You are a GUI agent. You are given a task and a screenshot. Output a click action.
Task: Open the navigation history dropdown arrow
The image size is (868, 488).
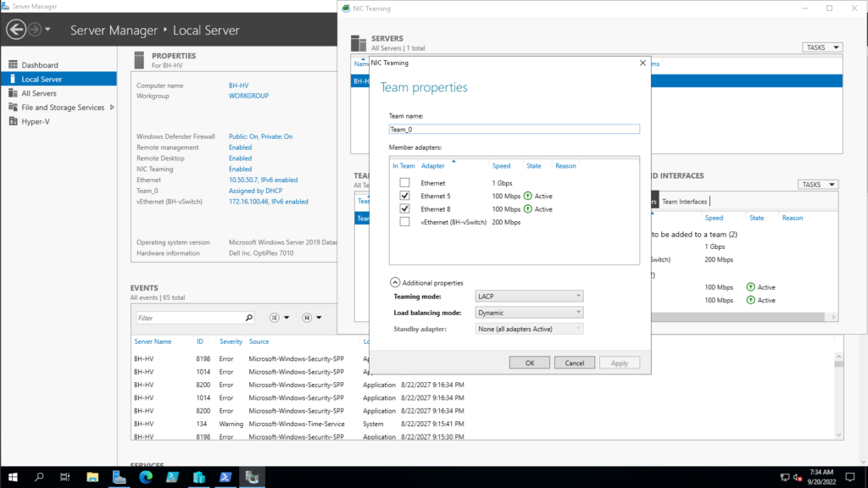[47, 30]
